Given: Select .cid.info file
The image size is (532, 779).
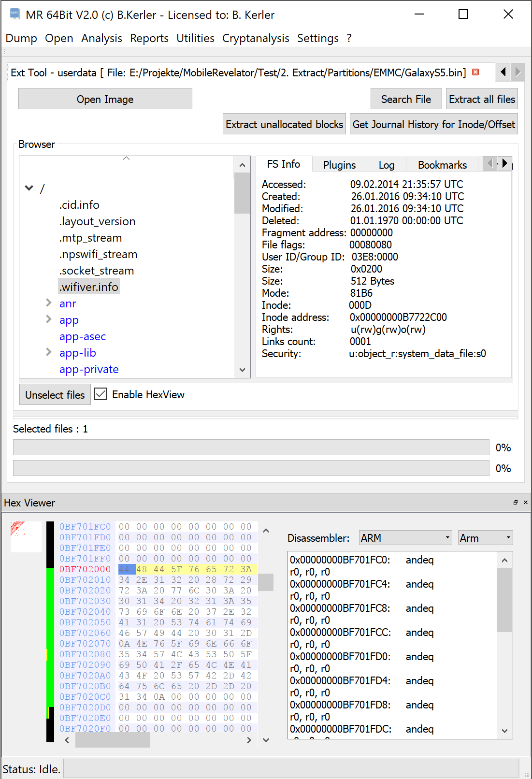Looking at the screenshot, I should [79, 205].
